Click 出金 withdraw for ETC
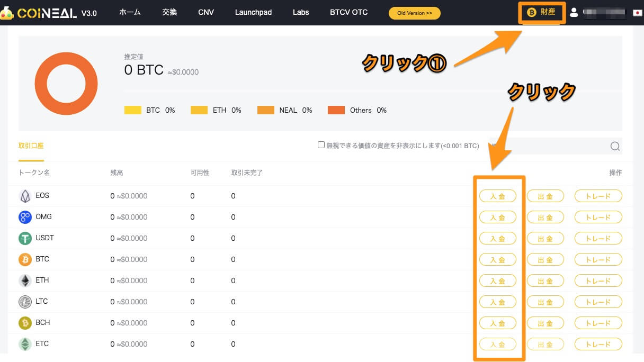This screenshot has width=644, height=362. point(545,344)
